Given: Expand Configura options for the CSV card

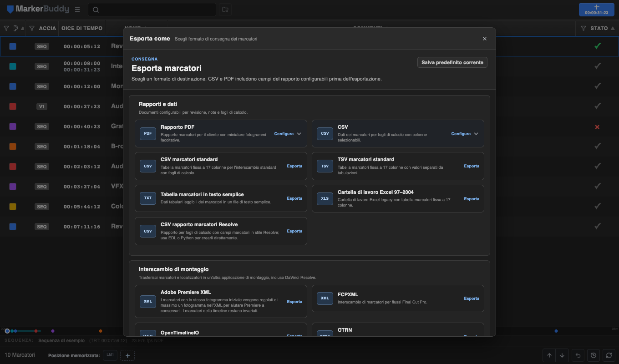Looking at the screenshot, I should (465, 134).
